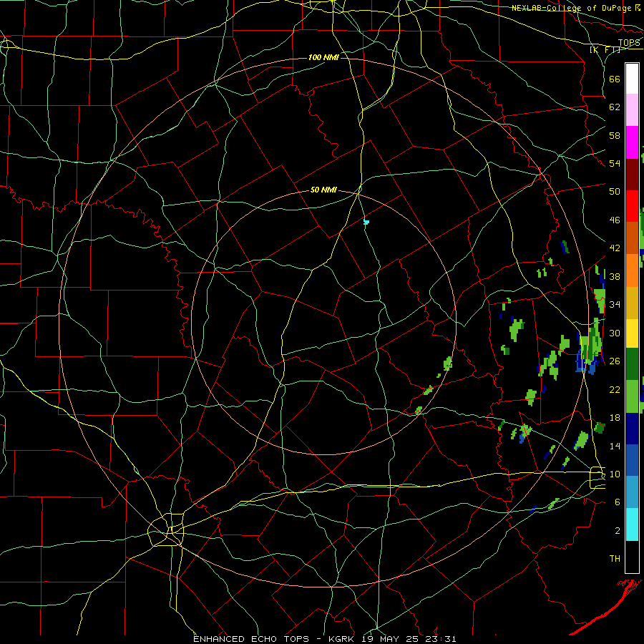Click the bright yellow legend swatch

click(632, 333)
